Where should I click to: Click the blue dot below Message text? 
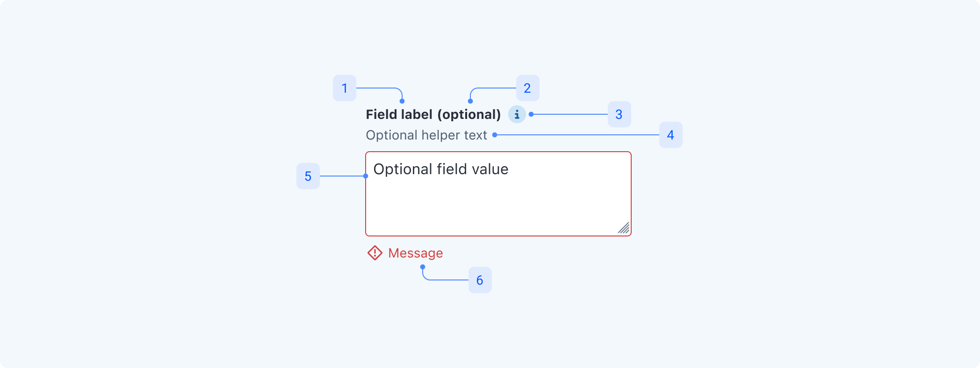(423, 267)
